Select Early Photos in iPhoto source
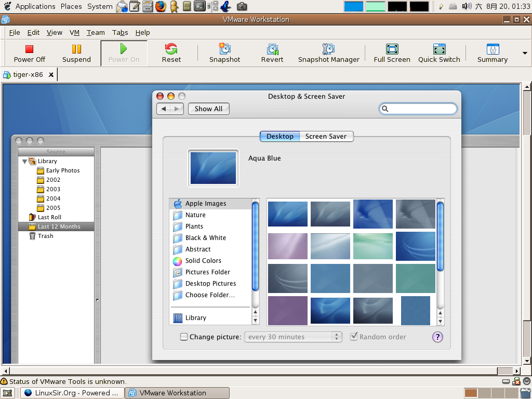The image size is (532, 399). pyautogui.click(x=56, y=170)
